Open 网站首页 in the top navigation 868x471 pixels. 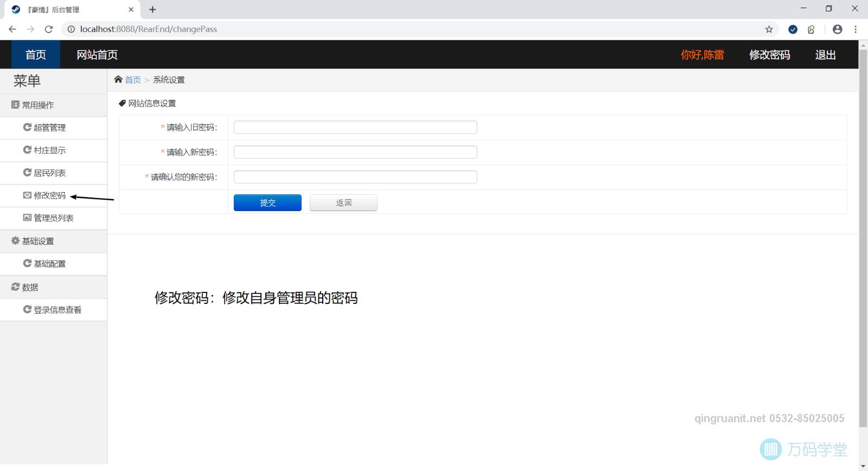click(97, 55)
